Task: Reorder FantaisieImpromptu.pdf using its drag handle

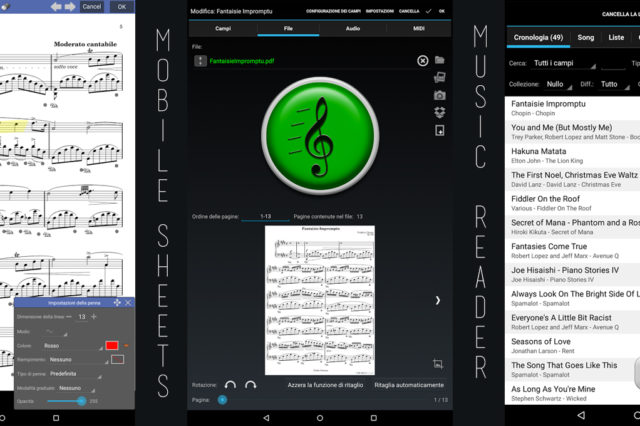Action: (x=200, y=61)
